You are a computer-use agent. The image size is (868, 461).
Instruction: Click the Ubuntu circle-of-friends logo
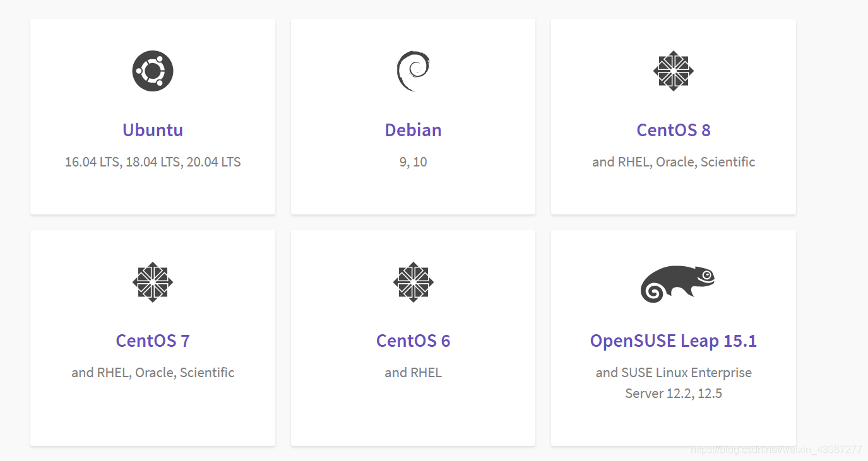[153, 71]
